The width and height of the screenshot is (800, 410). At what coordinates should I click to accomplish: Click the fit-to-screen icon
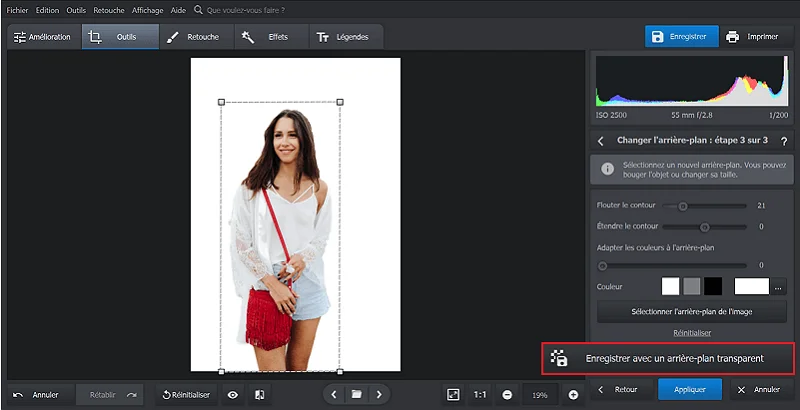pyautogui.click(x=453, y=395)
